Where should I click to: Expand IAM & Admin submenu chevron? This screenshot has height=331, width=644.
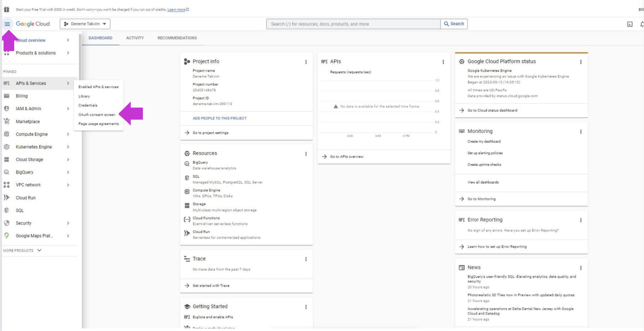(x=68, y=109)
